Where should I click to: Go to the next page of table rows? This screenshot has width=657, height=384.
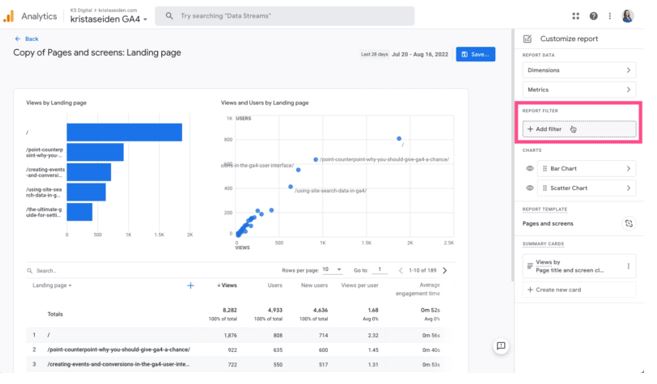click(445, 270)
